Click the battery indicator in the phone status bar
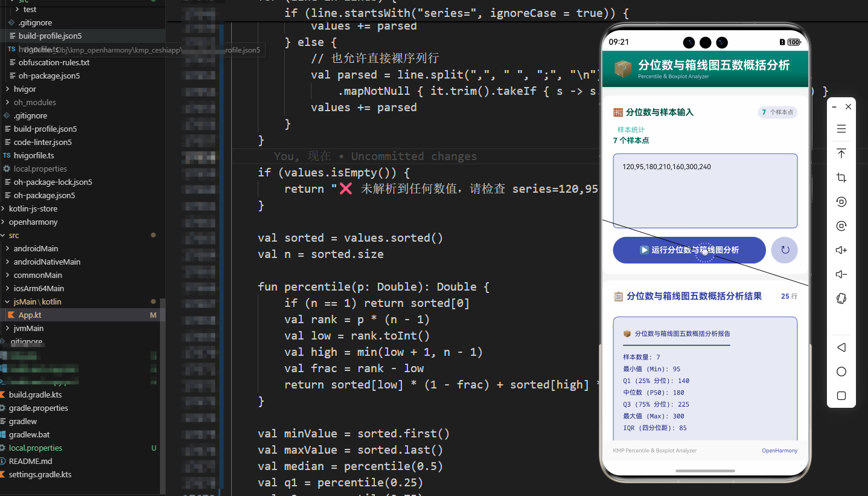Viewport: 868px width, 496px height. [x=794, y=42]
